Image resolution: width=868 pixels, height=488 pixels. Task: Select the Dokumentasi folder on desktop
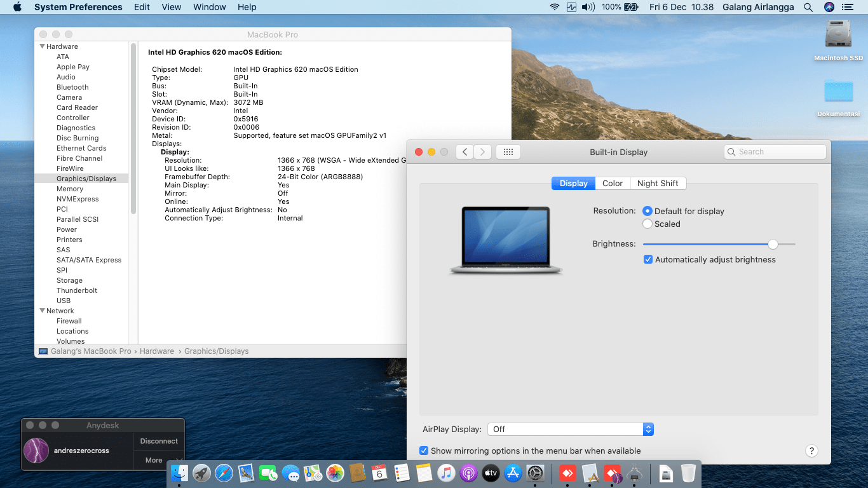tap(838, 97)
